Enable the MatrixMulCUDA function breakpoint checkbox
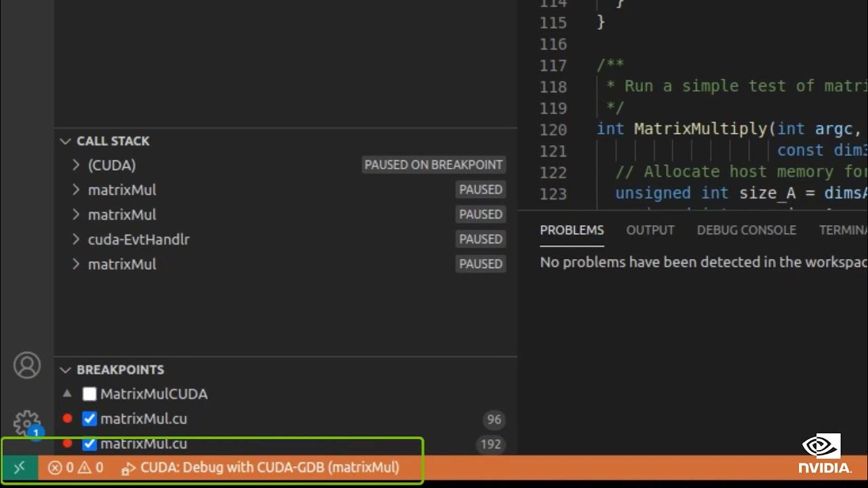The height and width of the screenshot is (488, 868). tap(90, 394)
